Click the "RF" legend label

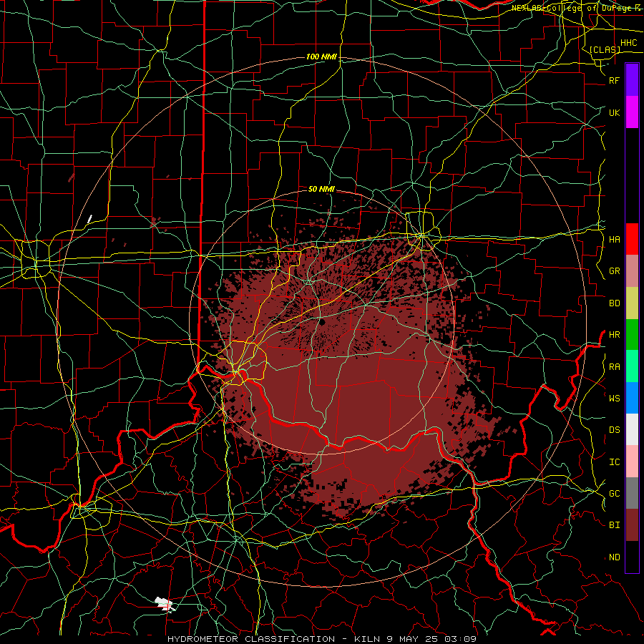(614, 80)
